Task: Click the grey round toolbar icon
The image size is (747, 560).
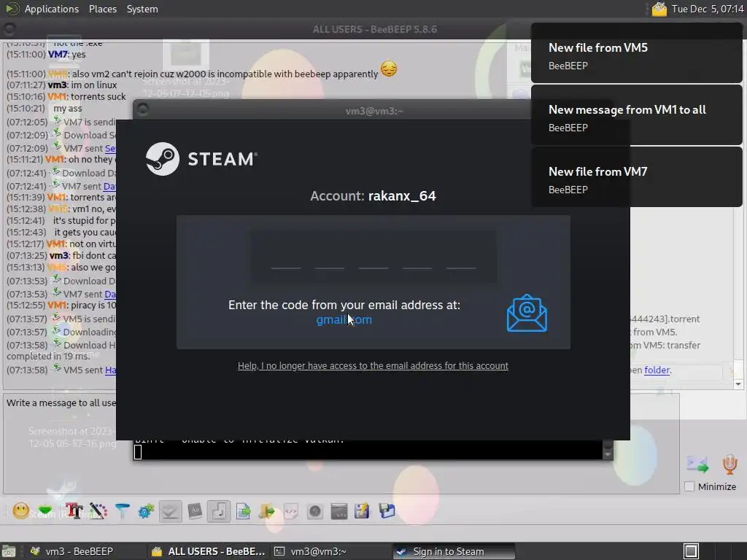Action: [315, 511]
